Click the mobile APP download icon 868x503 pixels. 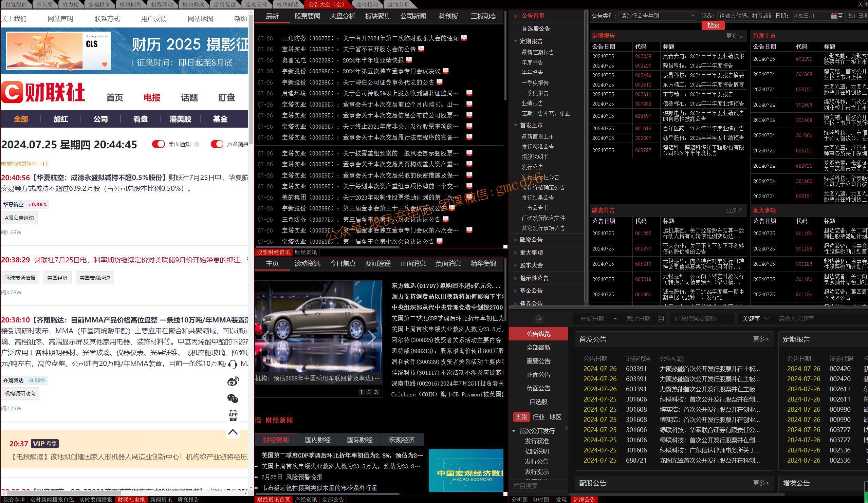point(233,415)
